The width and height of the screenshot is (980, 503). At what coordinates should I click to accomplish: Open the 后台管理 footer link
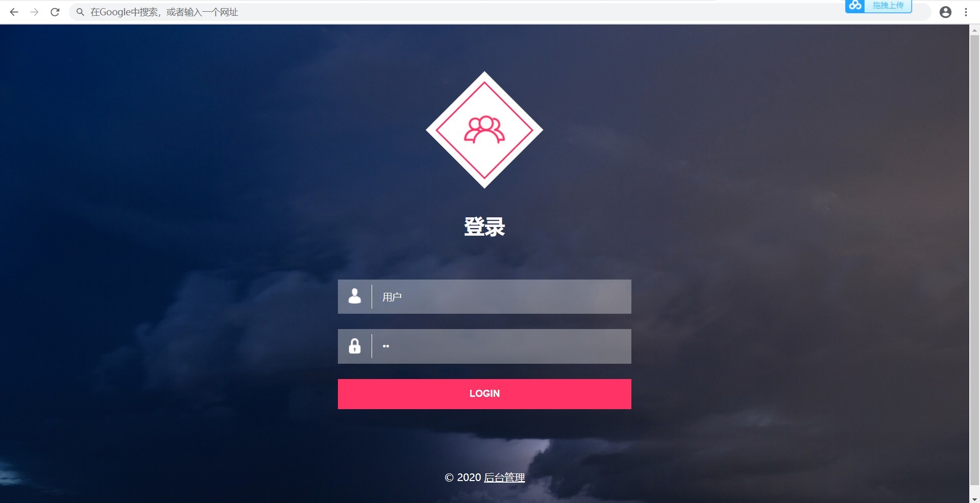pos(504,477)
